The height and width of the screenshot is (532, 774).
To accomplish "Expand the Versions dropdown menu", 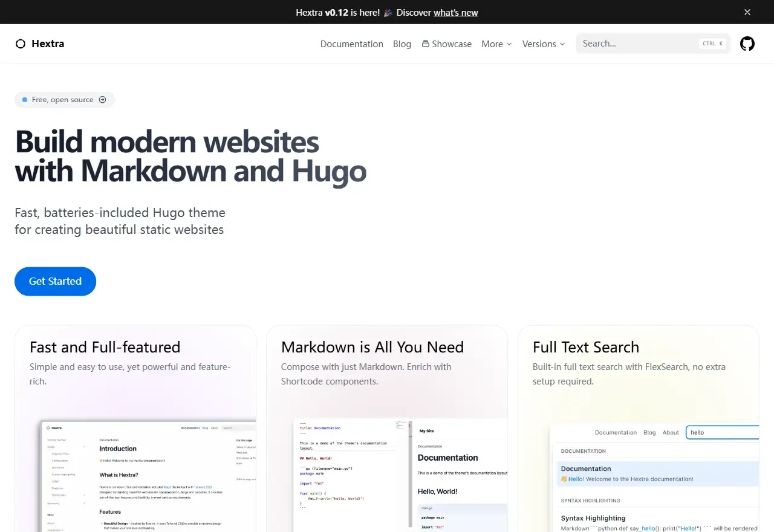I will [x=544, y=44].
